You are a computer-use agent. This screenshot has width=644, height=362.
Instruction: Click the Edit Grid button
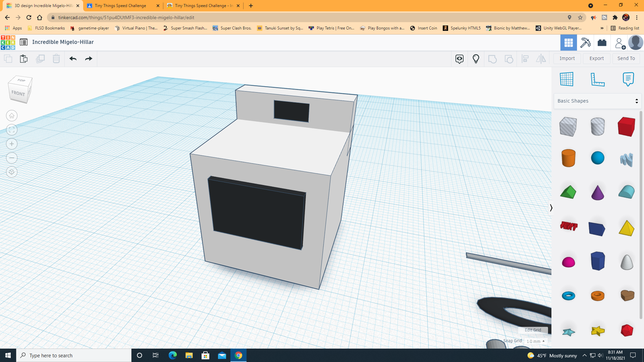click(x=533, y=330)
